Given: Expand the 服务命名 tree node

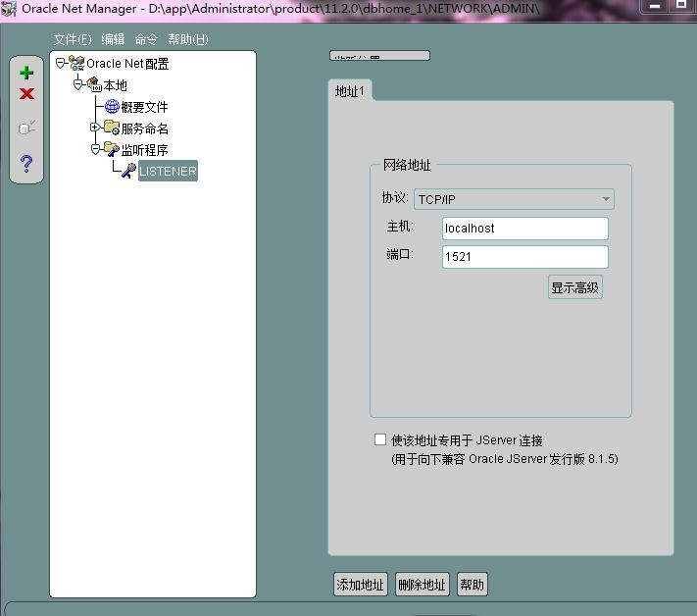Looking at the screenshot, I should coord(95,128).
